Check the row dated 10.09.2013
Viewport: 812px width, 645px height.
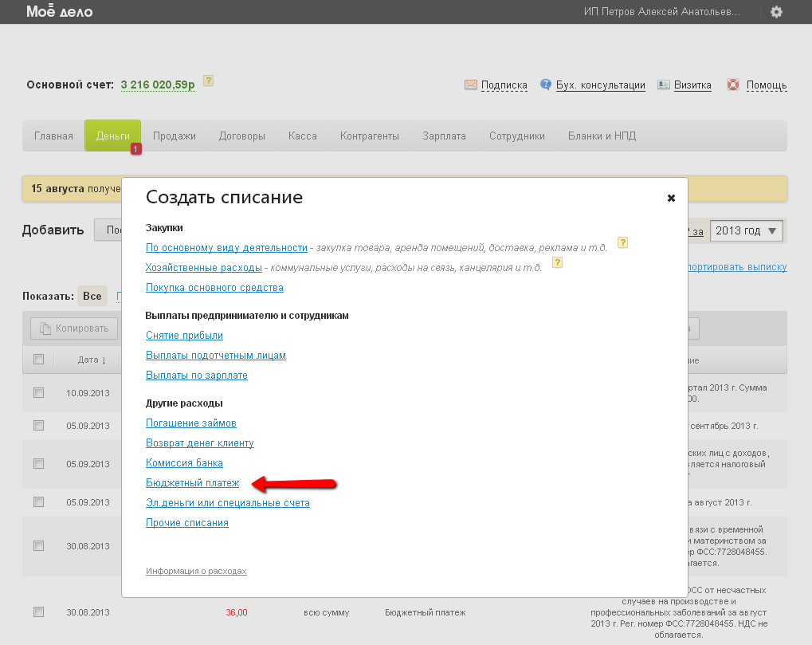click(39, 393)
